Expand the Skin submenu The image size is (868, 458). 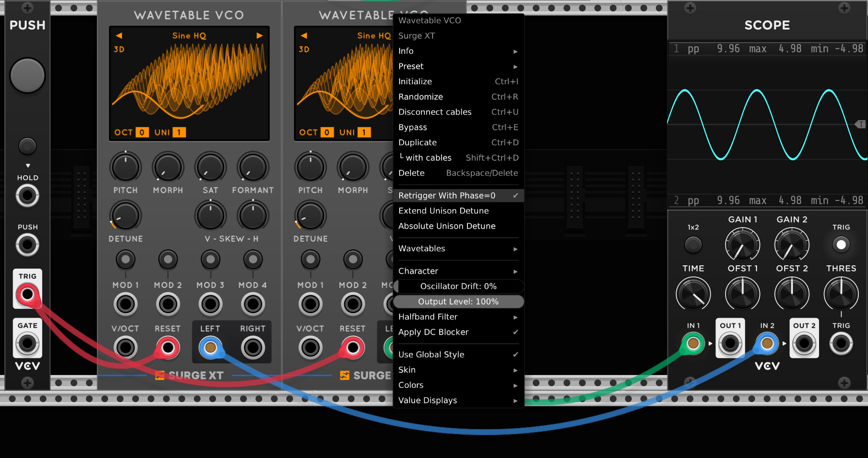(x=458, y=370)
